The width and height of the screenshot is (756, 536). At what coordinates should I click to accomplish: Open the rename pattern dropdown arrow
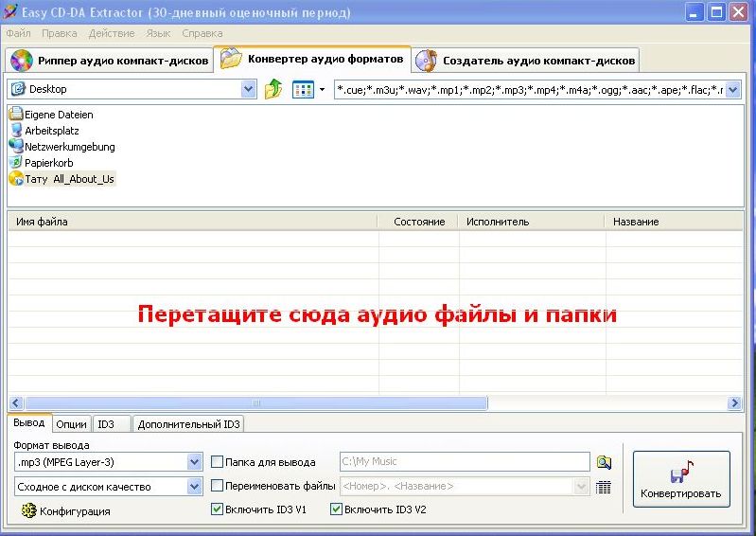[582, 487]
